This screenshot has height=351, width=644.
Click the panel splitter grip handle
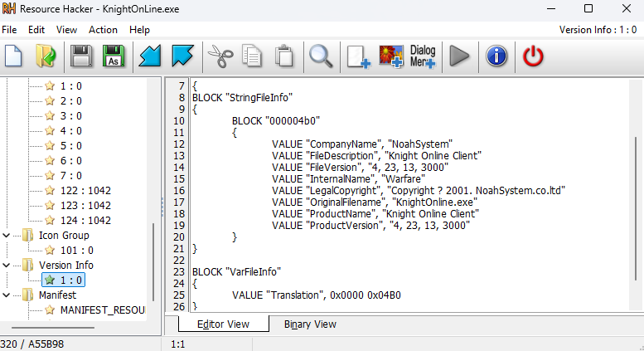point(162,207)
